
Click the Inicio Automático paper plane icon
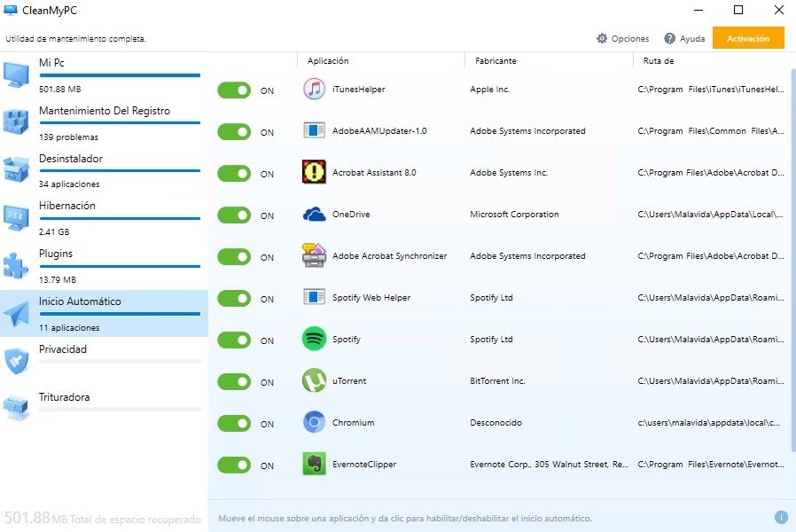[x=17, y=314]
